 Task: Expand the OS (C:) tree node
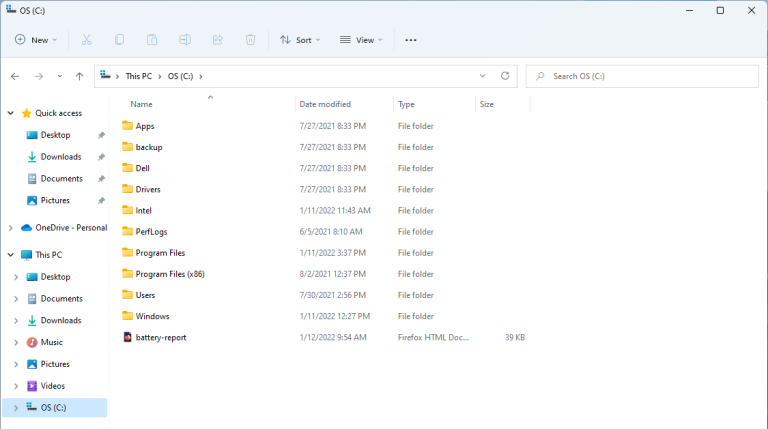pyautogui.click(x=16, y=407)
